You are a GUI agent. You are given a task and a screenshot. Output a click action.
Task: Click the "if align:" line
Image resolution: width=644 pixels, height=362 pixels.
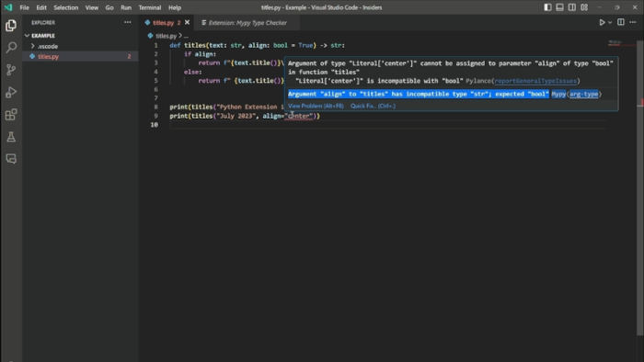[x=200, y=54]
